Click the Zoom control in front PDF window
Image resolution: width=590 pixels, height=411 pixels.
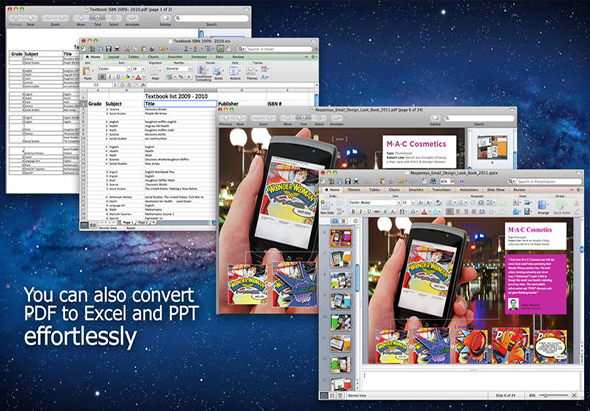[x=263, y=118]
